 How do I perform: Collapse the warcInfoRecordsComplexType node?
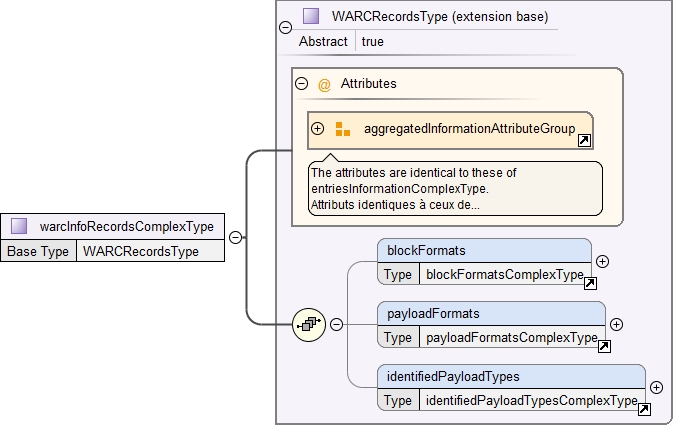(x=236, y=237)
